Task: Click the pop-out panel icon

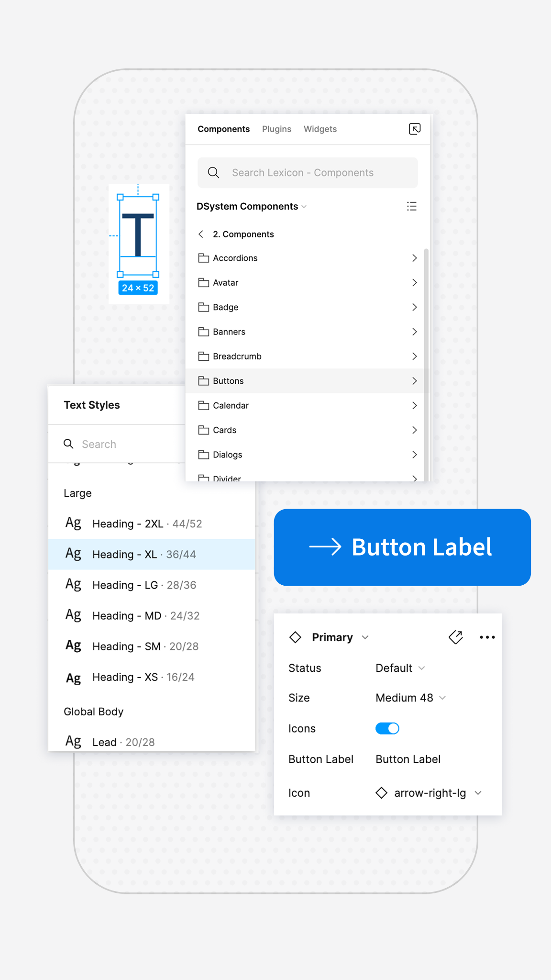Action: point(415,129)
